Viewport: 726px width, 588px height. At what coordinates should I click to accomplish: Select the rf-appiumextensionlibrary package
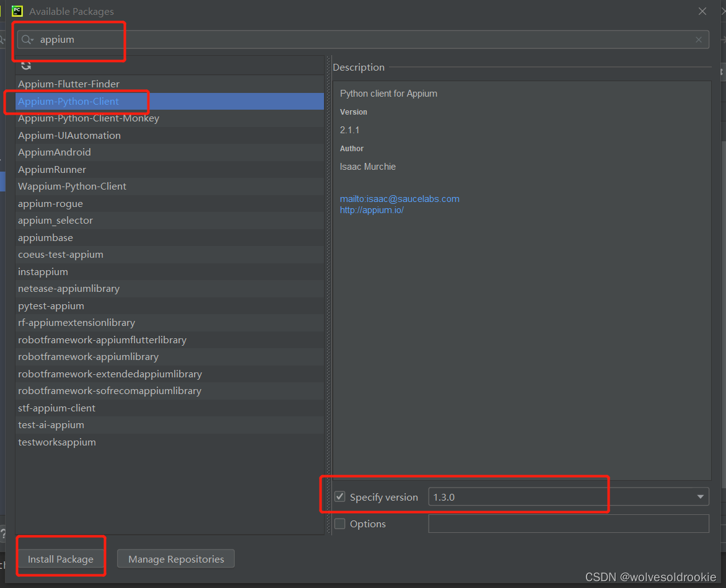[170, 323]
